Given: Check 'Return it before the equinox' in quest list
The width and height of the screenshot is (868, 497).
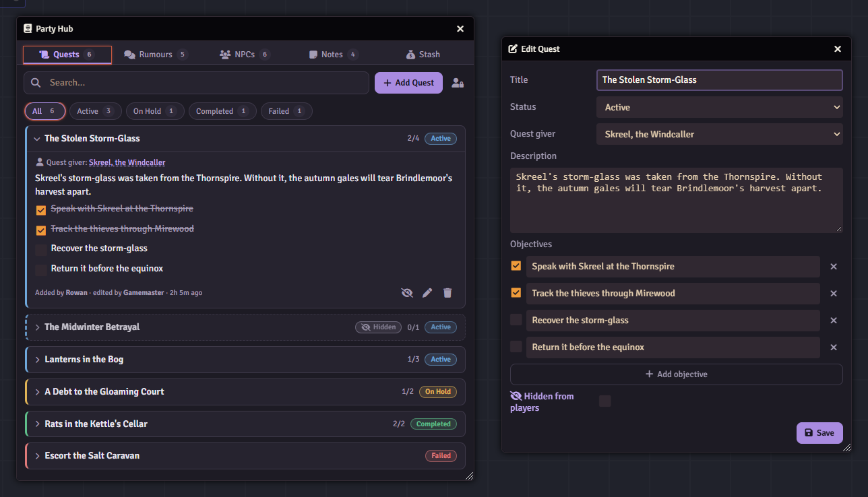Looking at the screenshot, I should tap(41, 270).
